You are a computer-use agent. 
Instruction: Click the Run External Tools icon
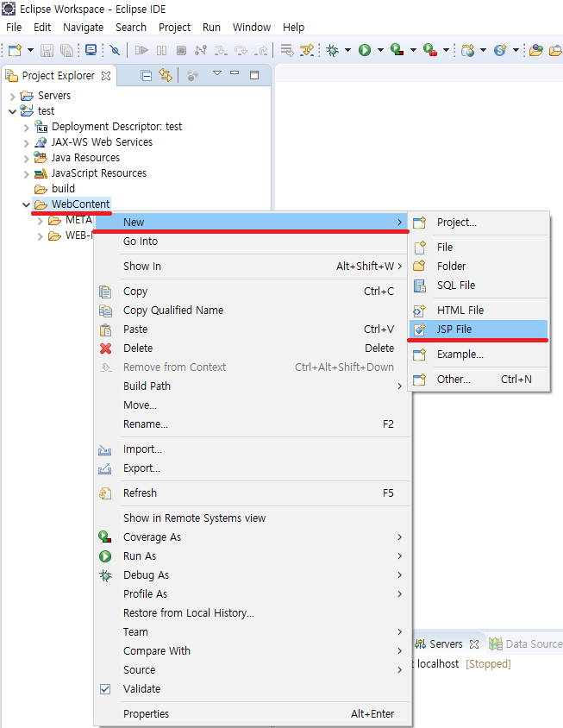[429, 50]
